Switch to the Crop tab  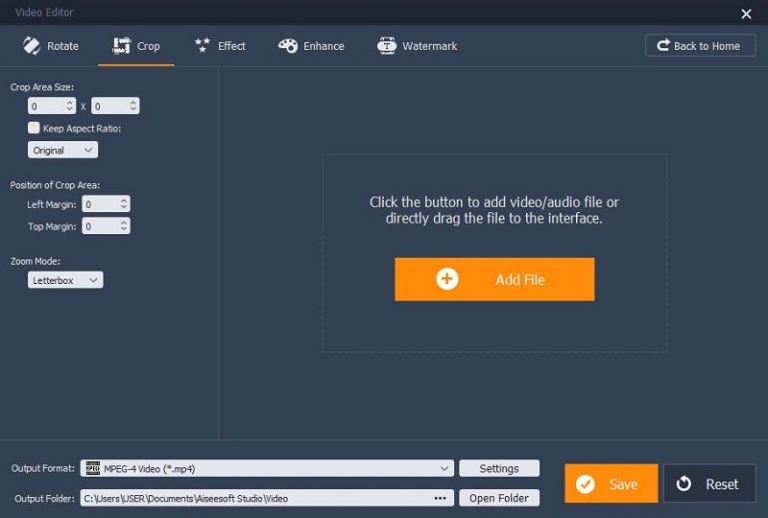(x=136, y=46)
